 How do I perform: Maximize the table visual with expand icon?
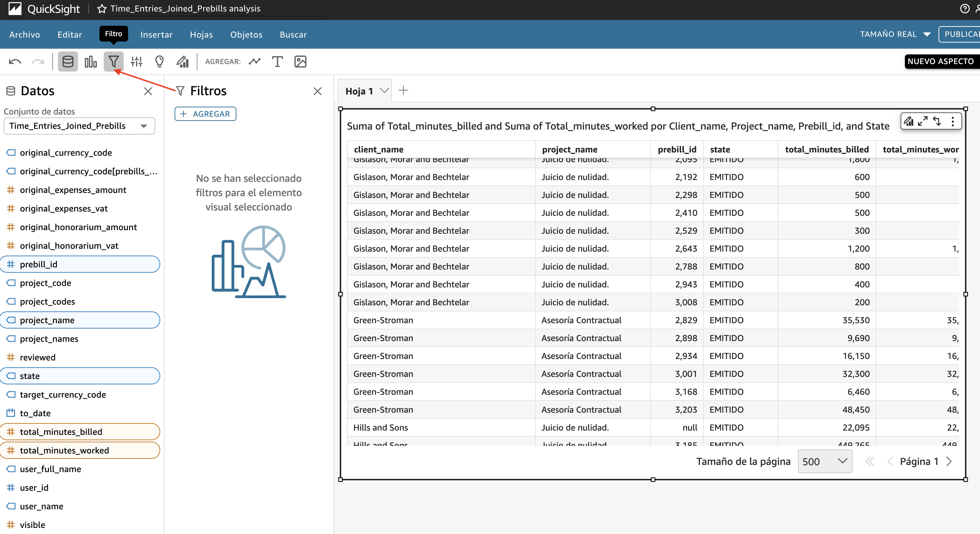[x=923, y=121]
